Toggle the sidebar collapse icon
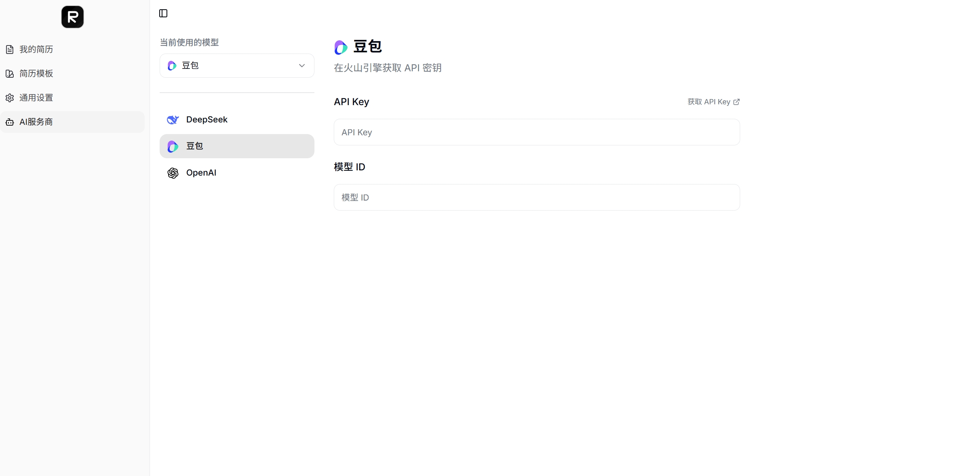Image resolution: width=980 pixels, height=476 pixels. pyautogui.click(x=163, y=13)
